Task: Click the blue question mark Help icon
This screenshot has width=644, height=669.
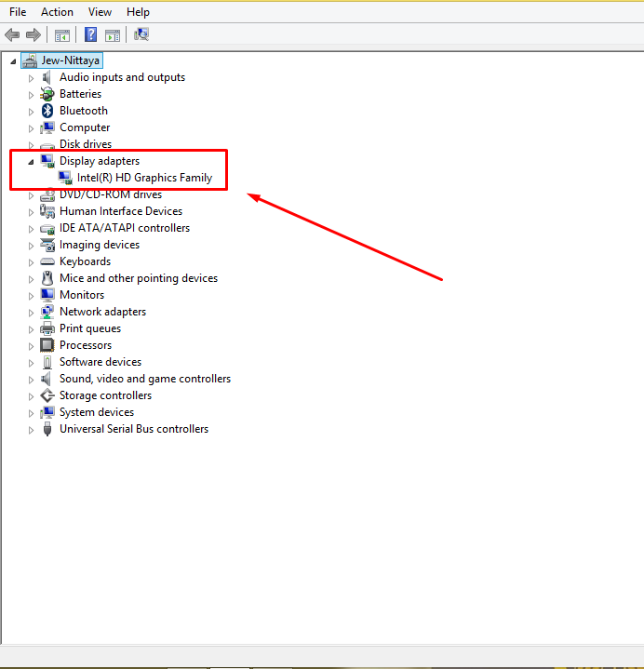Action: (x=91, y=34)
